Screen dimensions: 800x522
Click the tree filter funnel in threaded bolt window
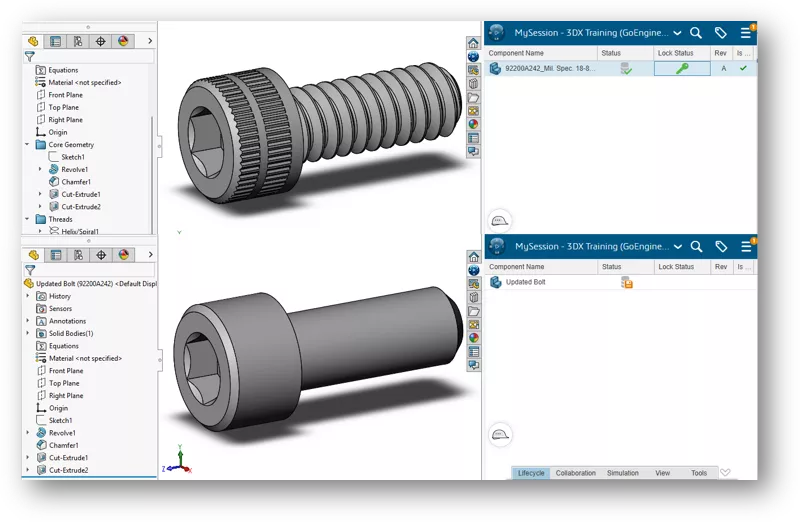point(30,57)
